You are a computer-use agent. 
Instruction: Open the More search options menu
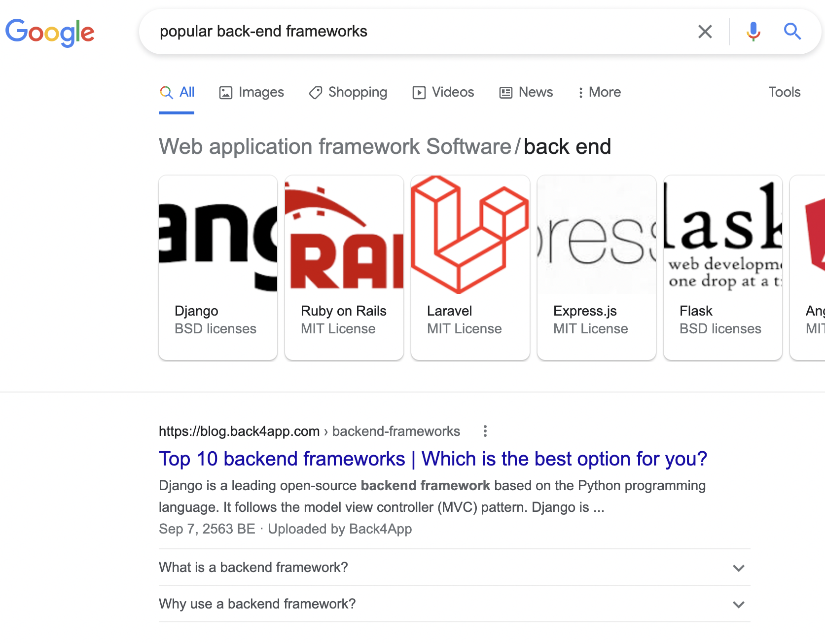pos(599,92)
